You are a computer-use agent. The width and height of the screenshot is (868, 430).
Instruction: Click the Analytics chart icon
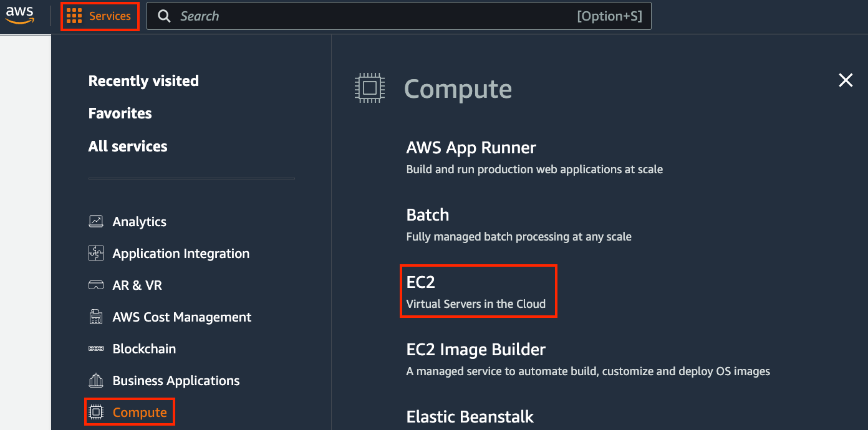point(96,221)
